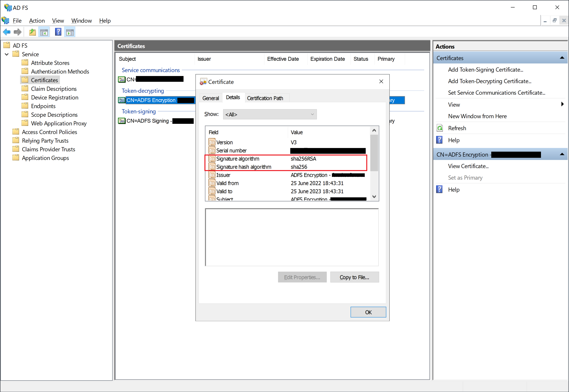569x392 pixels.
Task: Click the Certificates folder icon in tree
Action: coord(25,80)
